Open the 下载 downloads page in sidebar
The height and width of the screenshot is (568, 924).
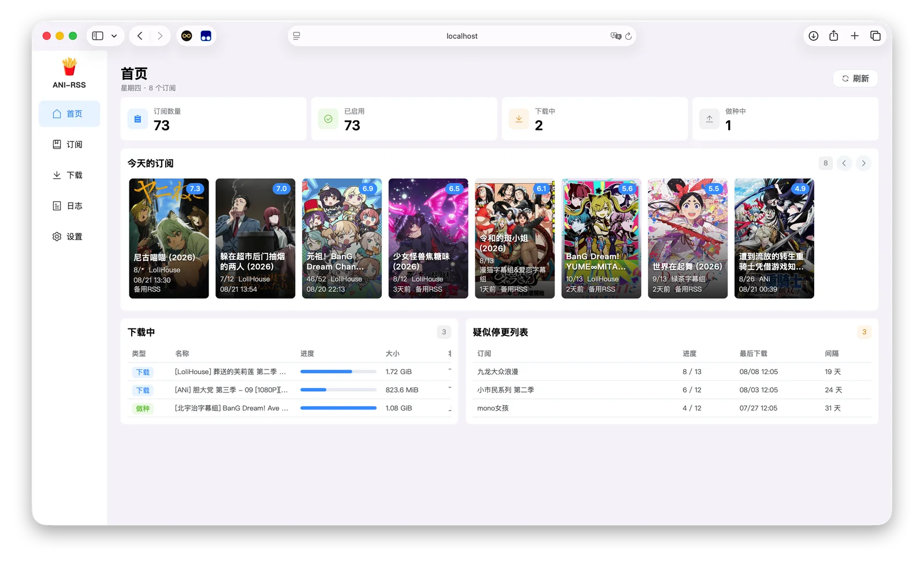69,175
